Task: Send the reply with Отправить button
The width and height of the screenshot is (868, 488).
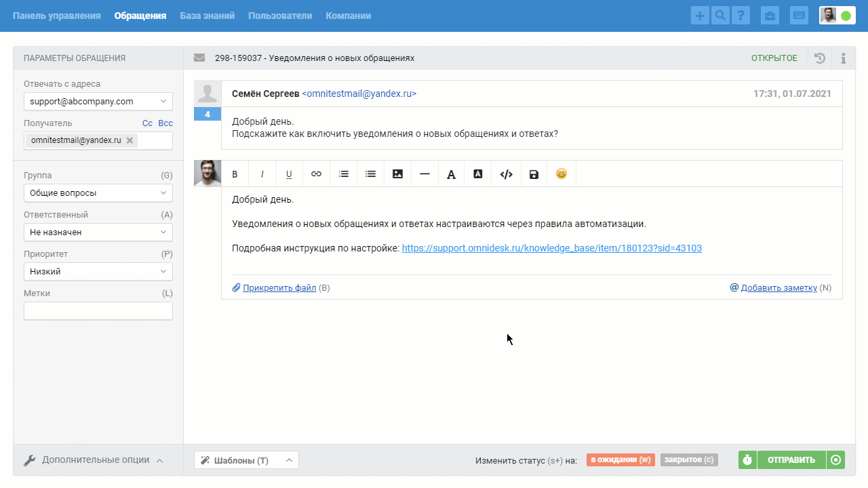Action: pyautogui.click(x=791, y=460)
